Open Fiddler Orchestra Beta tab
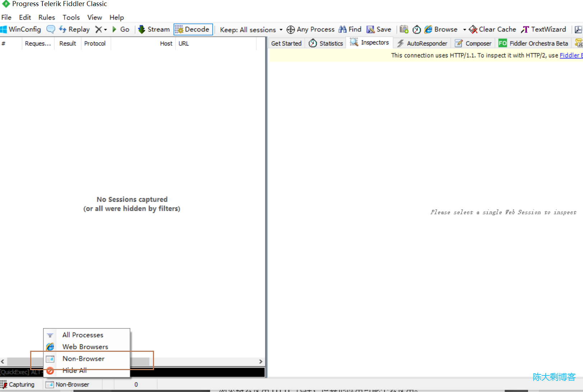583x392 pixels. click(x=533, y=43)
